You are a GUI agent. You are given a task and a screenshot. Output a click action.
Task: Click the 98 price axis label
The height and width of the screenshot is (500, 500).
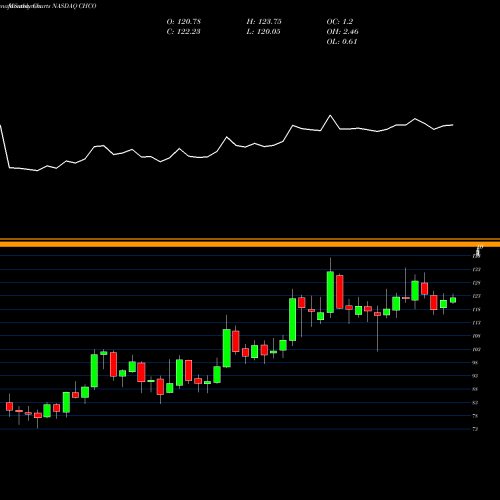tap(476, 363)
